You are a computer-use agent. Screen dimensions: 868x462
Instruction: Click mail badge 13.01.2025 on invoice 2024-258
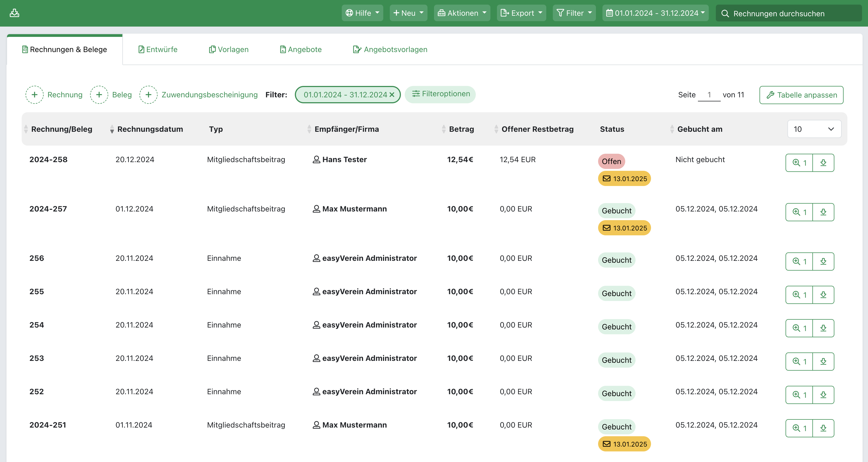click(x=624, y=178)
